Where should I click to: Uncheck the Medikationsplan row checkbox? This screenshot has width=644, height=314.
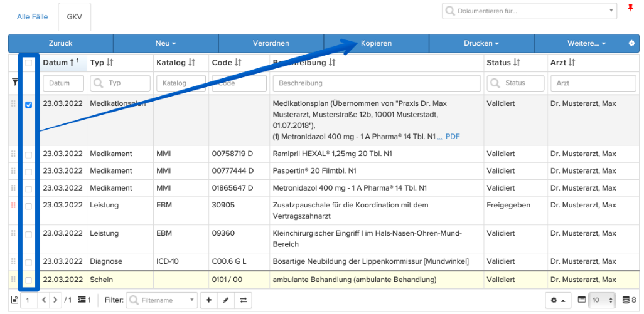pyautogui.click(x=28, y=105)
